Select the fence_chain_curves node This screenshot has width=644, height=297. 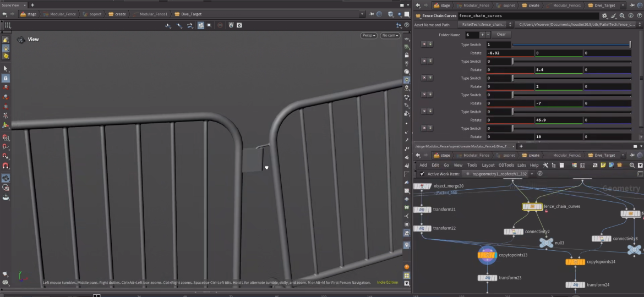[x=532, y=207]
